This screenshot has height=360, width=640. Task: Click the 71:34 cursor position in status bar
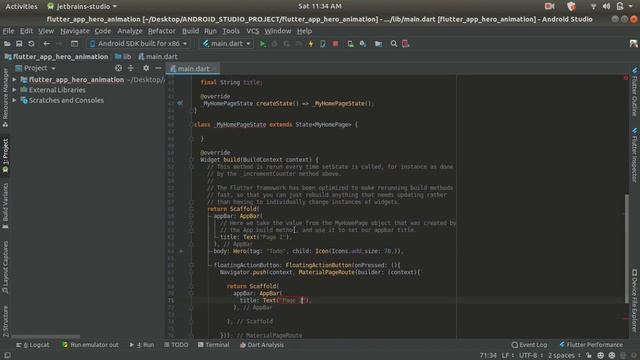pos(488,356)
